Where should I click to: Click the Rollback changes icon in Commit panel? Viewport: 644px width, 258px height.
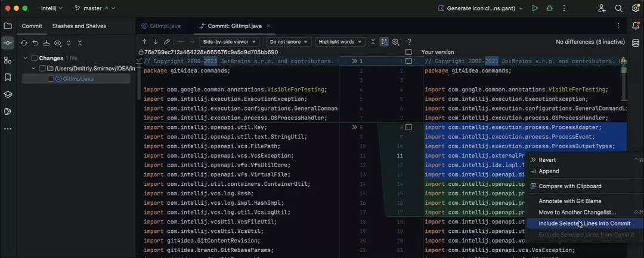[x=35, y=43]
